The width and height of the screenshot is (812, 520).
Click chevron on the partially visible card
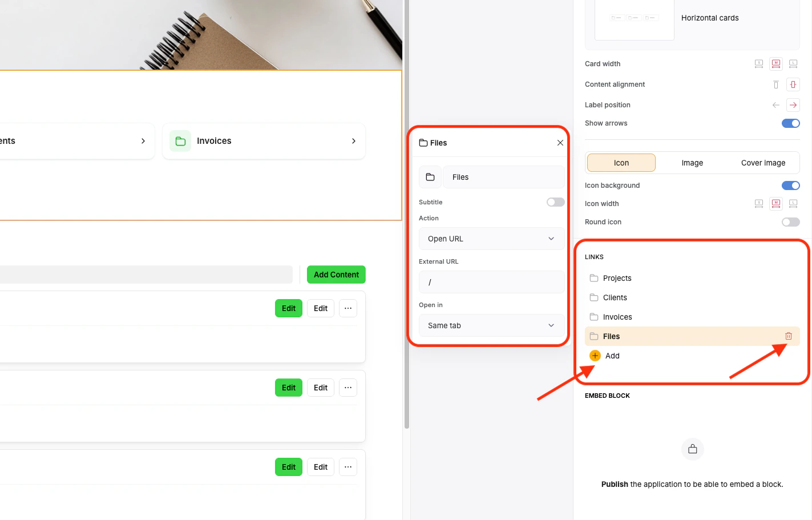(143, 141)
